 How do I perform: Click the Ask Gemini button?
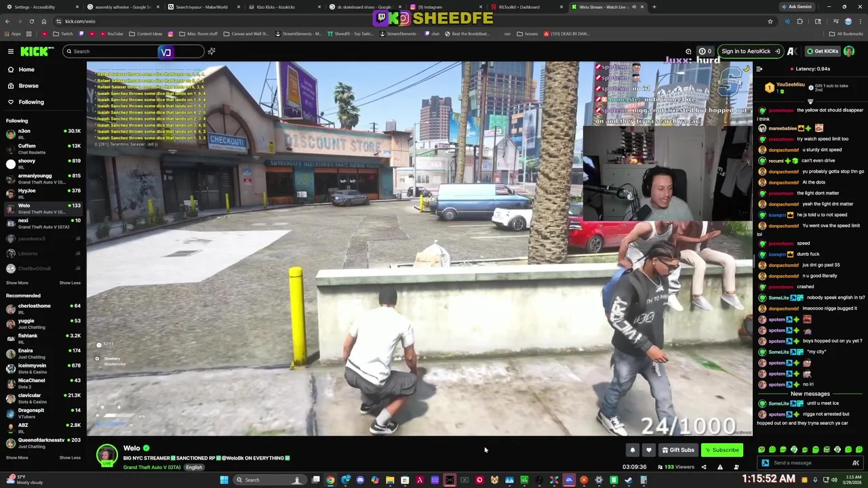pyautogui.click(x=797, y=7)
